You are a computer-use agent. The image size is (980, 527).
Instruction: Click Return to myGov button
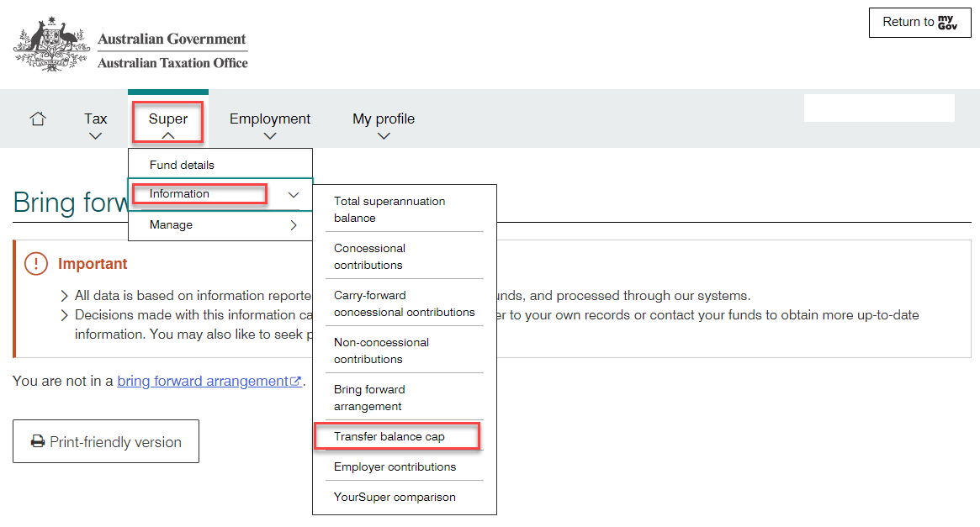click(x=919, y=23)
